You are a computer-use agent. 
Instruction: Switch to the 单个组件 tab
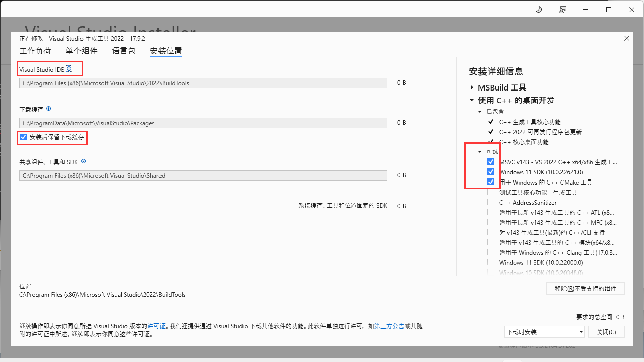(x=82, y=51)
